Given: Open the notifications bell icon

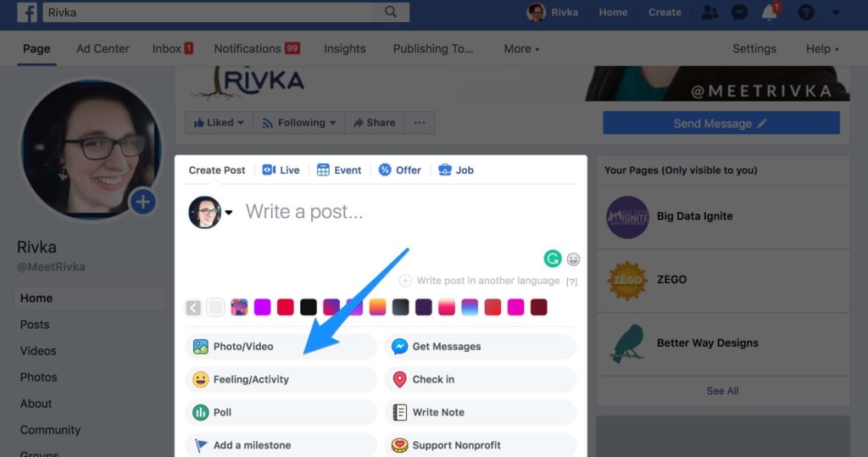Looking at the screenshot, I should [x=770, y=13].
